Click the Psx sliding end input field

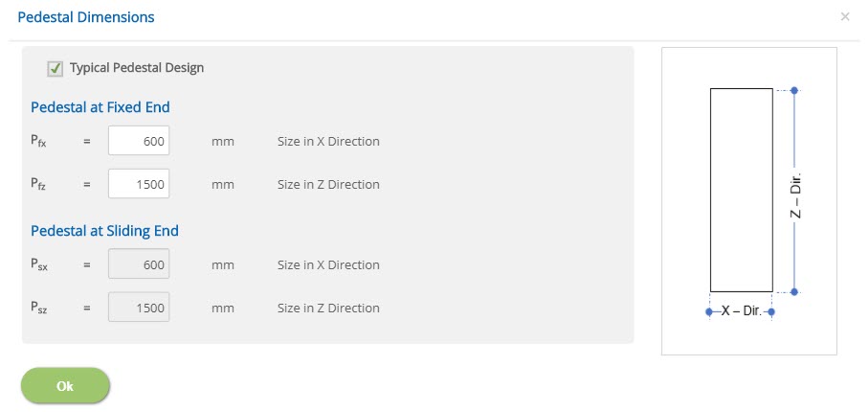[x=139, y=263]
